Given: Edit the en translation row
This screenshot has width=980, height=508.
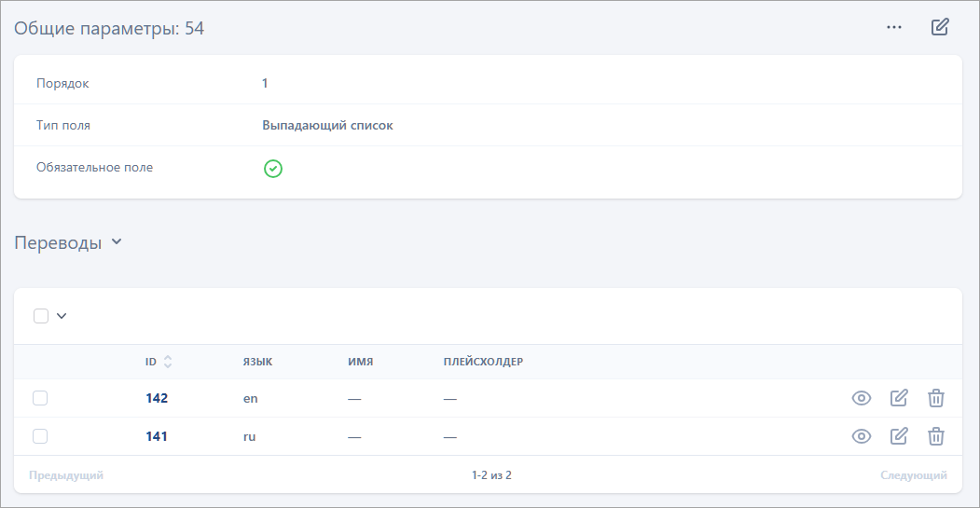Looking at the screenshot, I should click(899, 398).
